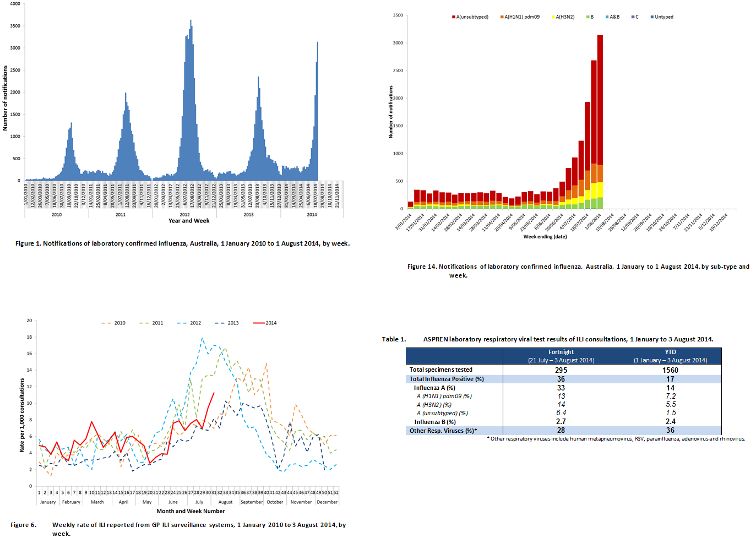
Task: Click the value 5.5 in the table
Action: tap(670, 405)
